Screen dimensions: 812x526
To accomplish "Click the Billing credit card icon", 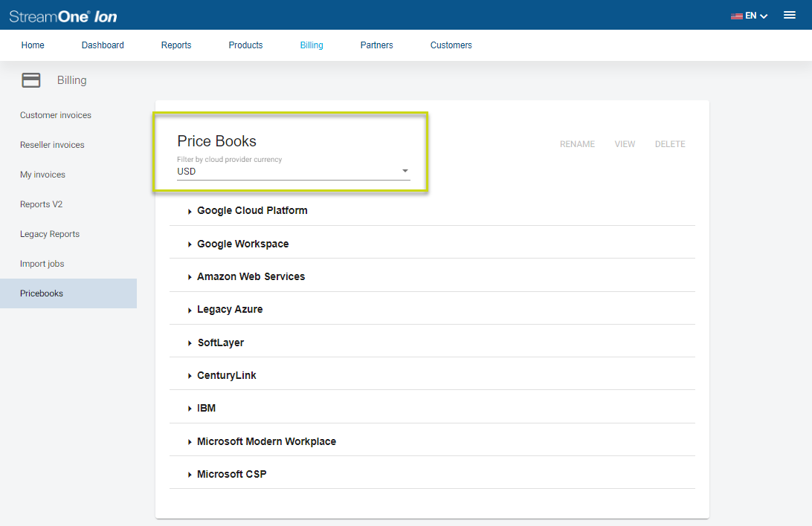I will tap(31, 80).
